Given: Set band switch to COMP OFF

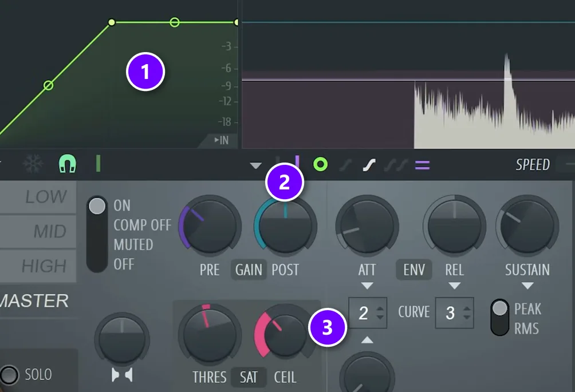Looking at the screenshot, I should [x=142, y=225].
